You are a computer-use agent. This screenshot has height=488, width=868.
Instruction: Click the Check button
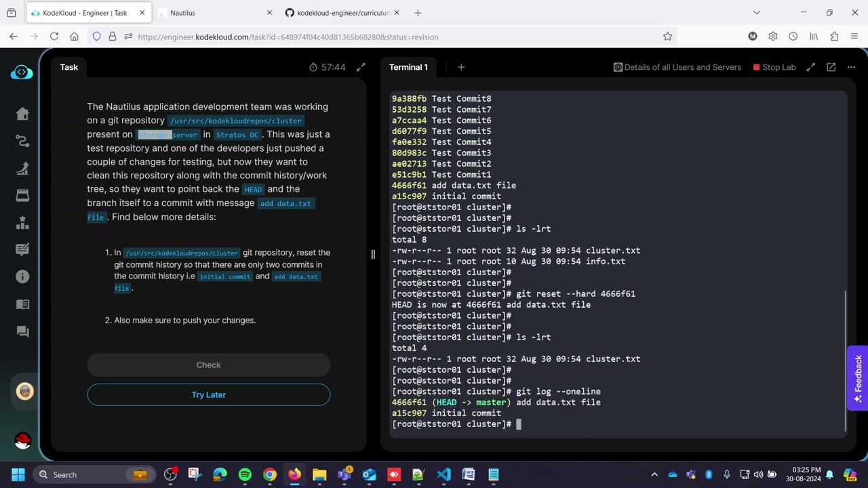point(209,365)
